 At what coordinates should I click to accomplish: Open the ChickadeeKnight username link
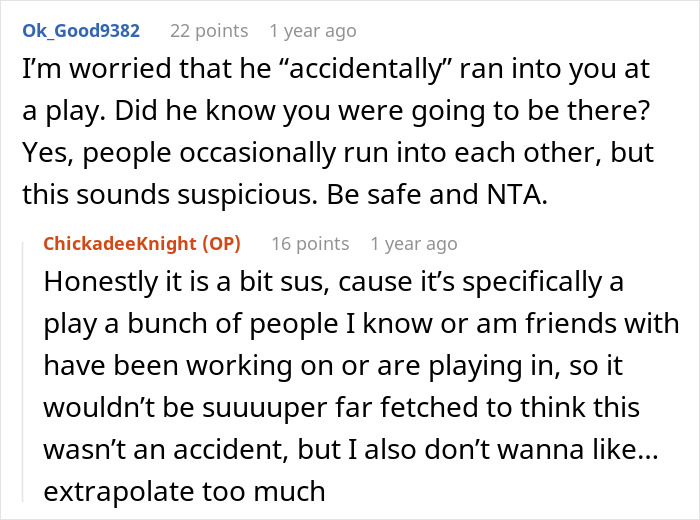pos(120,244)
